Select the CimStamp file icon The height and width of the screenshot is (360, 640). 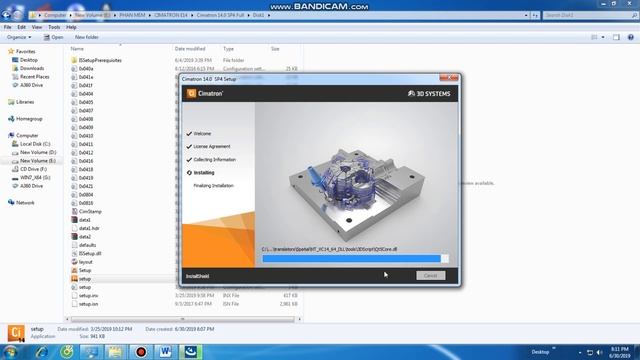[74, 211]
